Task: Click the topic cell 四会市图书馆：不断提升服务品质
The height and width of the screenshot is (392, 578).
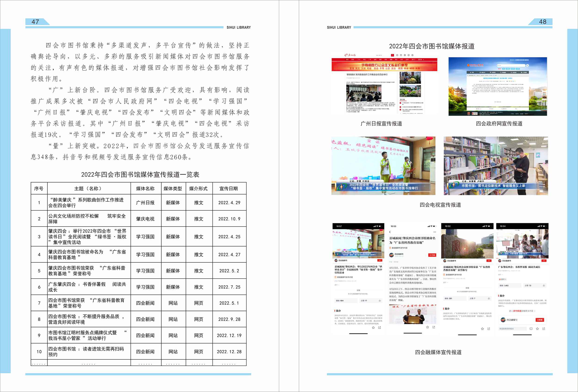Action: pyautogui.click(x=89, y=319)
